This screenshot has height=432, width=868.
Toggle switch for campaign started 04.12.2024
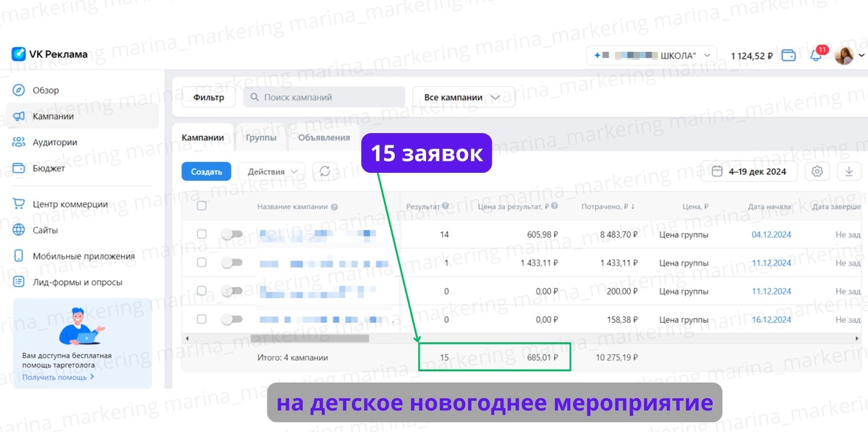tap(231, 234)
